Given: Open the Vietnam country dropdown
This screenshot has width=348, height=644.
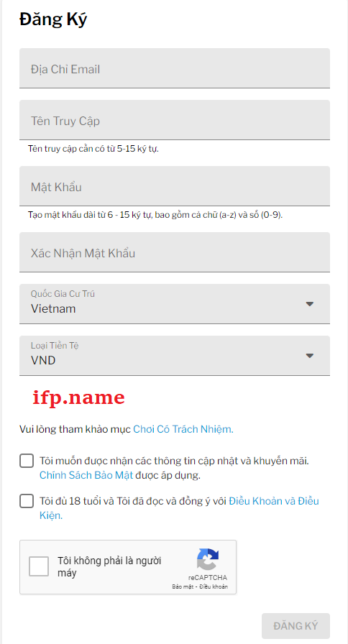Looking at the screenshot, I should point(175,304).
